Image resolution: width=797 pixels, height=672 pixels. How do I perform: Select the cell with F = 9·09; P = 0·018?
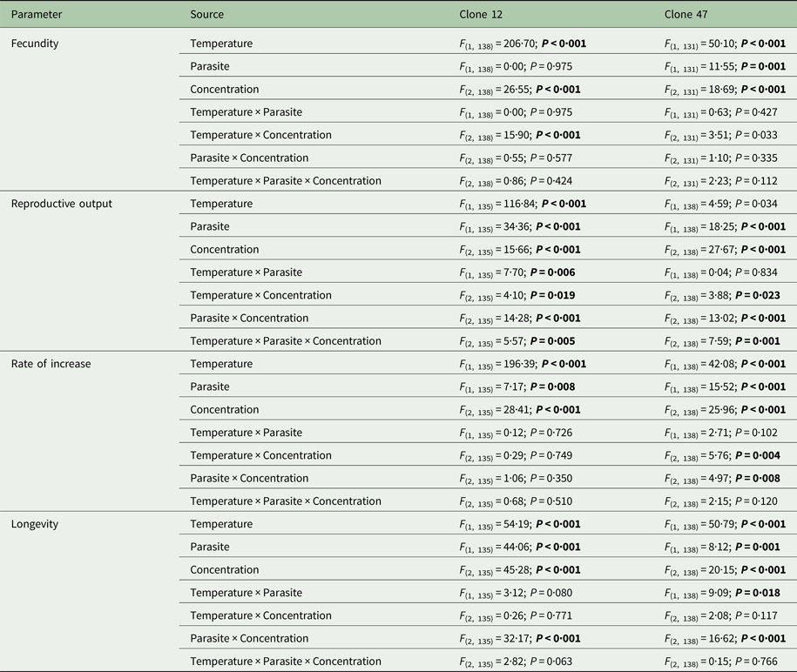pos(725,593)
